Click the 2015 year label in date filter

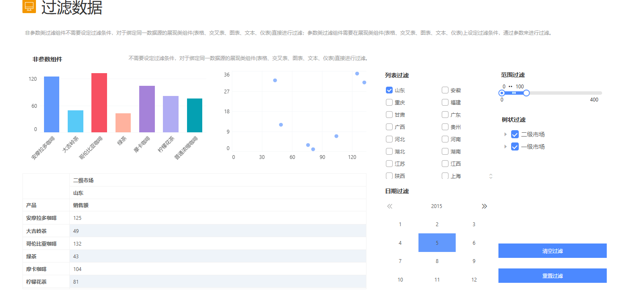(x=437, y=206)
